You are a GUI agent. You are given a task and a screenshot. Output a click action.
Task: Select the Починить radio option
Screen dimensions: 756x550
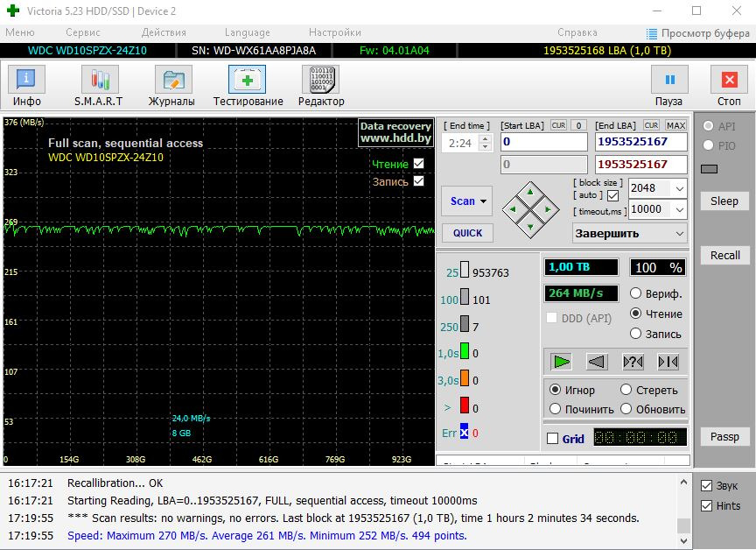click(x=556, y=409)
